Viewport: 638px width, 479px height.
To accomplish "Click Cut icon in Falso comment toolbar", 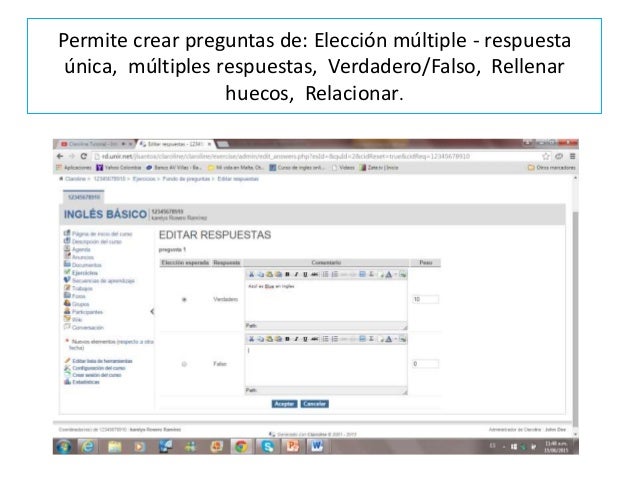I will point(251,339).
